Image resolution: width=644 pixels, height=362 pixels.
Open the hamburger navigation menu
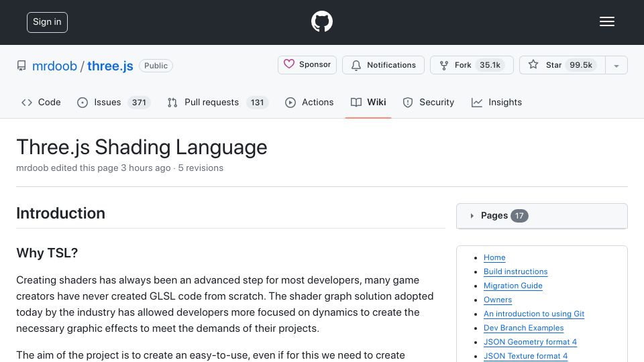click(x=606, y=21)
